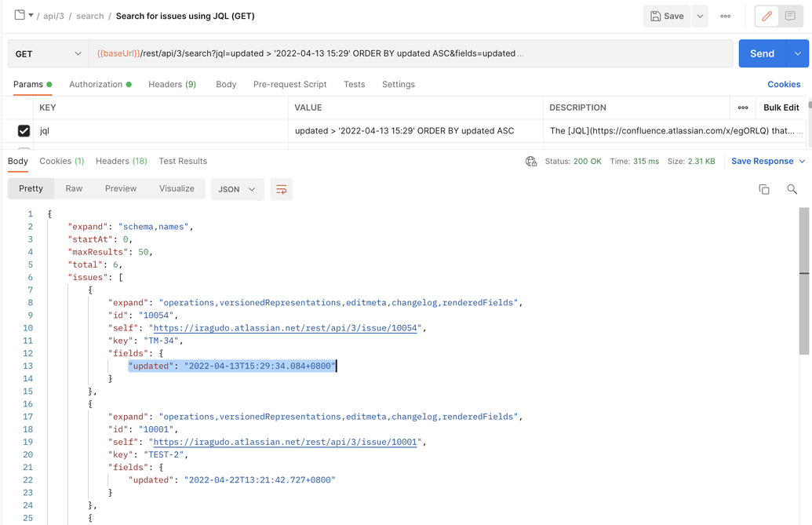This screenshot has width=812, height=525.
Task: Click the Send button
Action: tap(761, 53)
